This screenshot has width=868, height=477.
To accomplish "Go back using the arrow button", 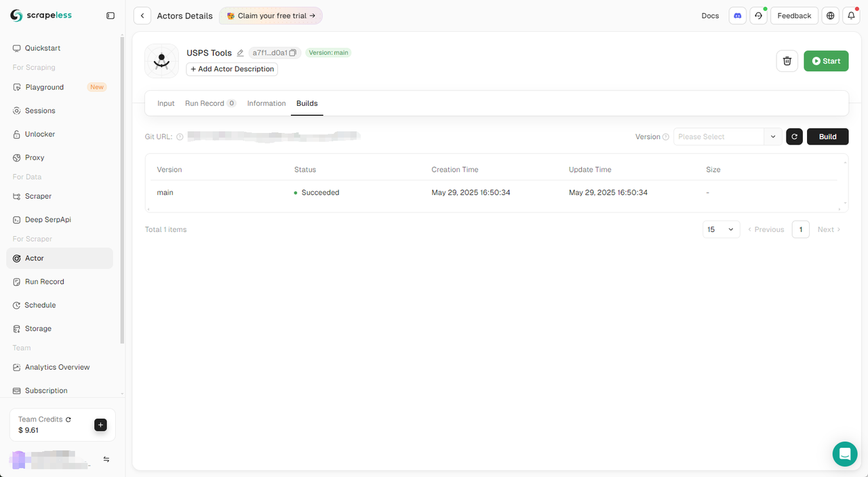I will point(142,16).
